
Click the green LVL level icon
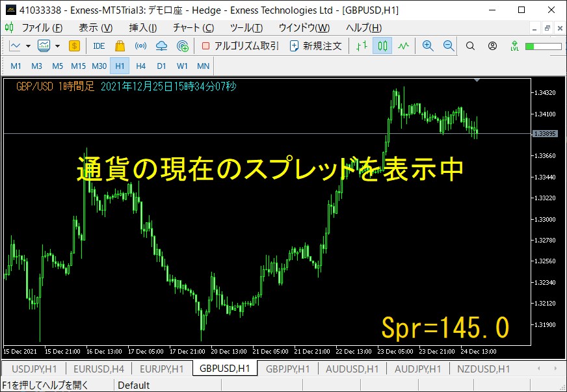(514, 46)
